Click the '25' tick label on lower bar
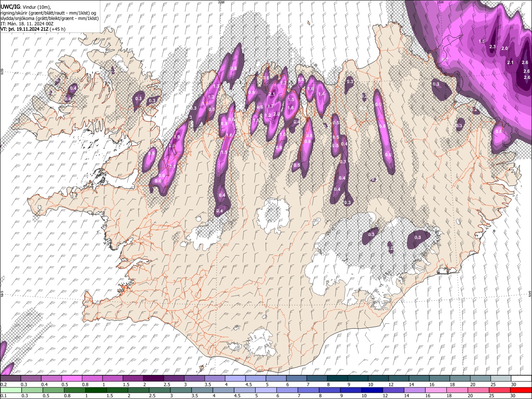 493,396
